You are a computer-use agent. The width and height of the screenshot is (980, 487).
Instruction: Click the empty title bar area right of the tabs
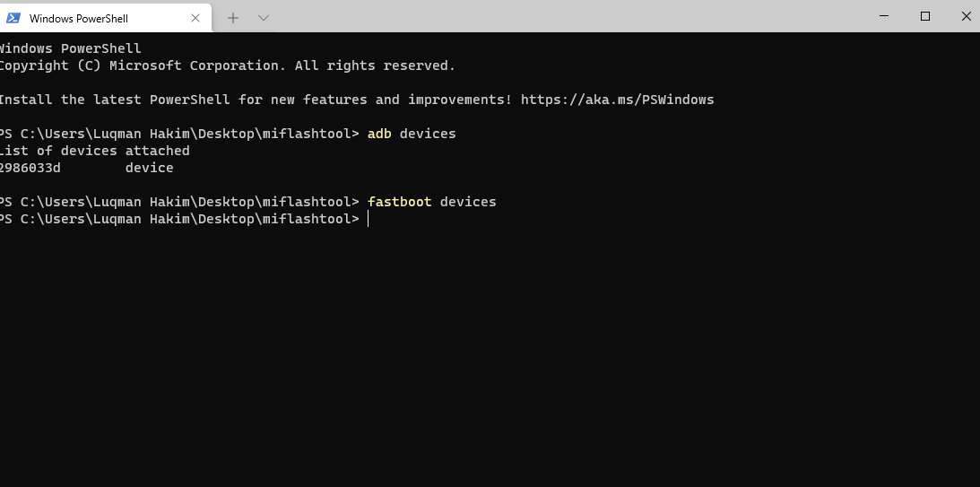click(x=562, y=16)
